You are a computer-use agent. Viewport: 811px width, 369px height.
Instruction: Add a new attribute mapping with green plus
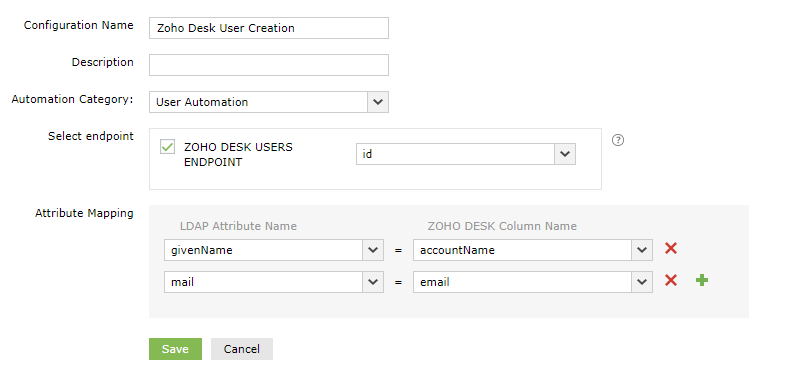[702, 281]
